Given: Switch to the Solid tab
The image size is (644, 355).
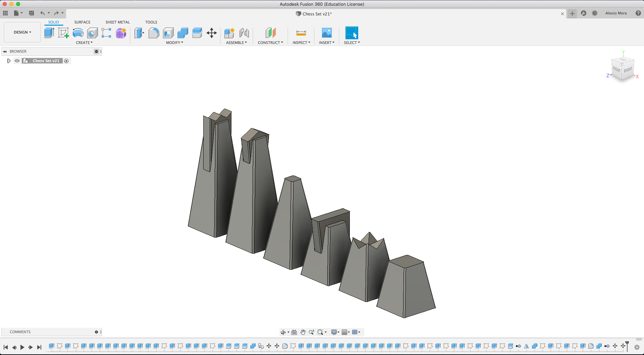Looking at the screenshot, I should tap(53, 22).
